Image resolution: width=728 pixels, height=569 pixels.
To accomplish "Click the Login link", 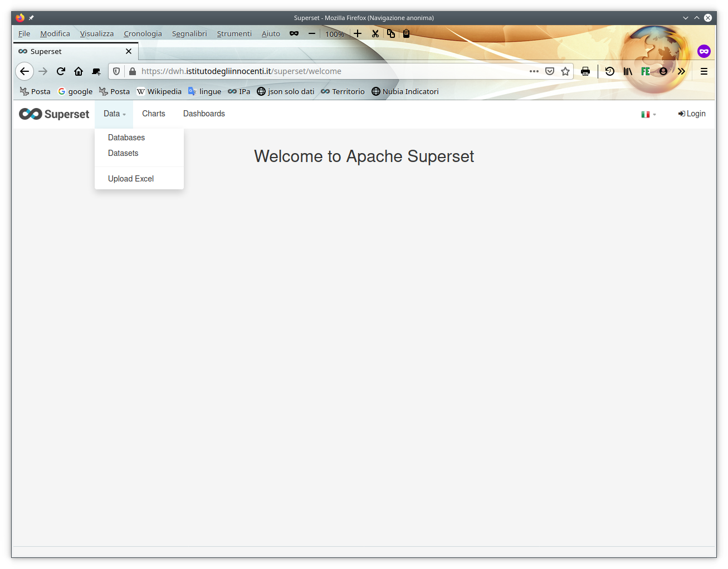I will click(692, 114).
